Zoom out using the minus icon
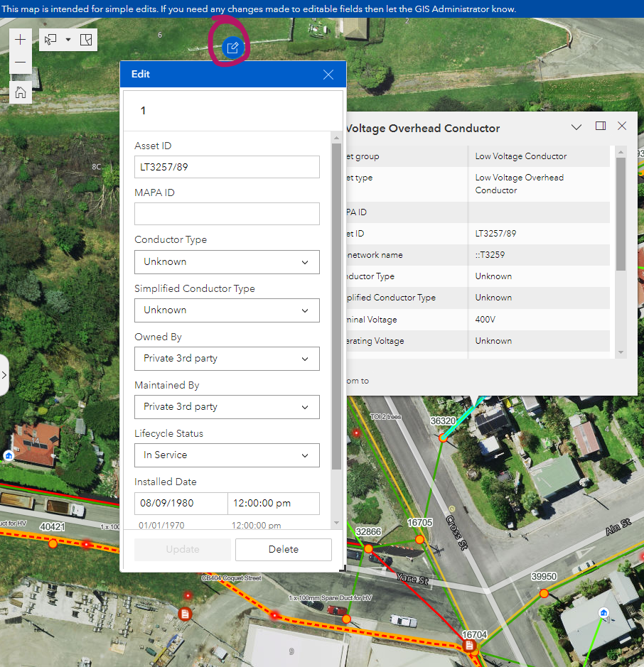Image resolution: width=644 pixels, height=667 pixels. (20, 62)
